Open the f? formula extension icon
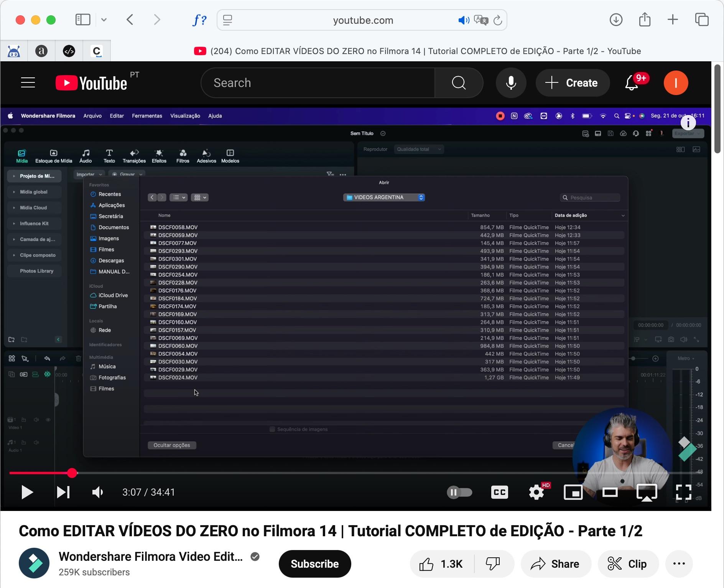The image size is (724, 588). click(x=199, y=20)
